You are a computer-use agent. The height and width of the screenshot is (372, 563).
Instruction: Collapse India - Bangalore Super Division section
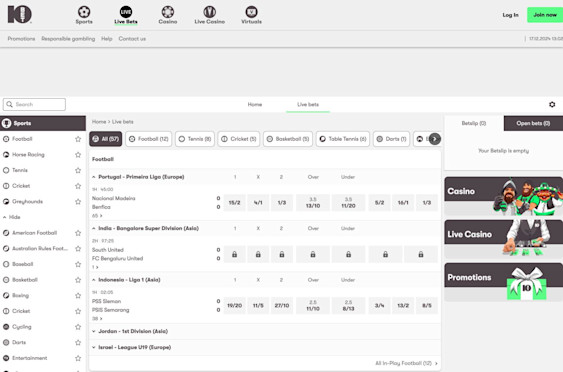coord(94,228)
